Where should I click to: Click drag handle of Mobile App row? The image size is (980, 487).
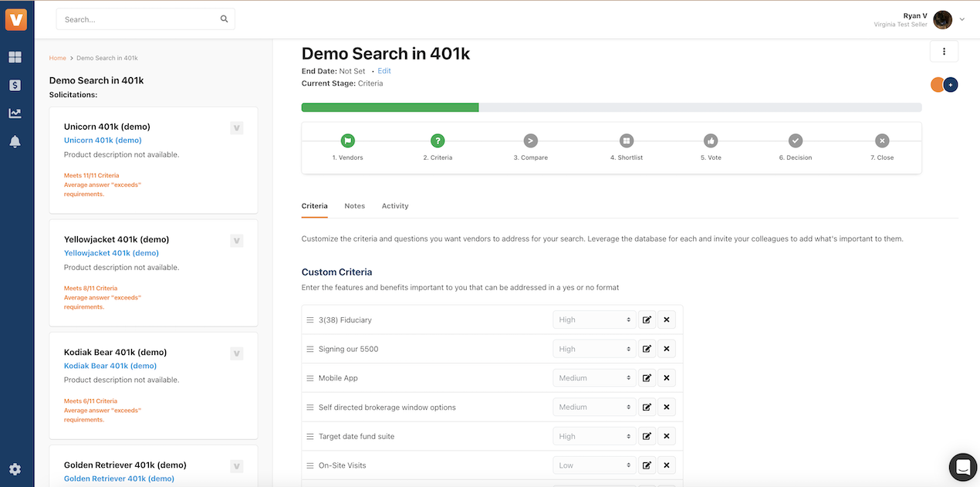pyautogui.click(x=310, y=378)
